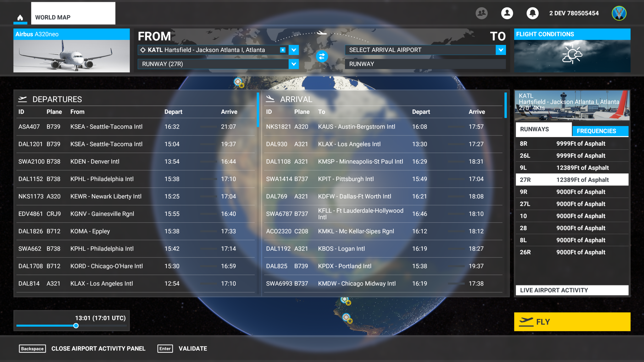Click the home icon on the top bar
Screen dimensions: 644x362
pyautogui.click(x=20, y=18)
